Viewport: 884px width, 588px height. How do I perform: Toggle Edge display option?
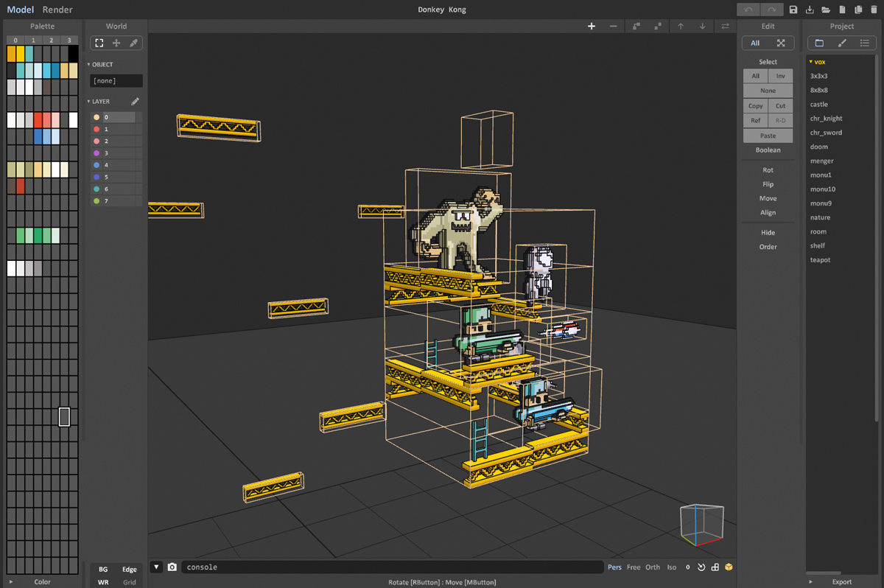[130, 569]
